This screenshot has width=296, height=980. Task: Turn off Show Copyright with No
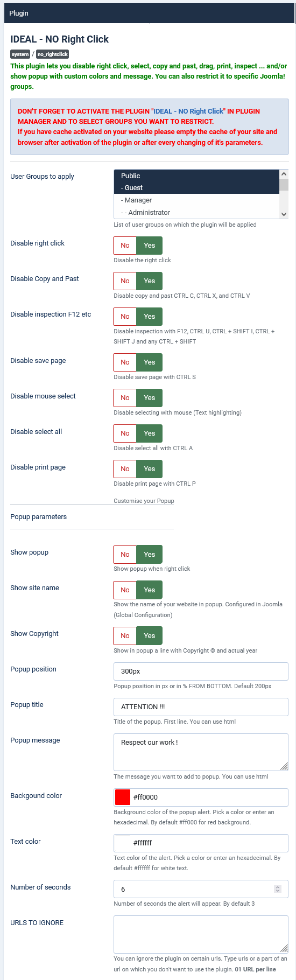click(125, 636)
